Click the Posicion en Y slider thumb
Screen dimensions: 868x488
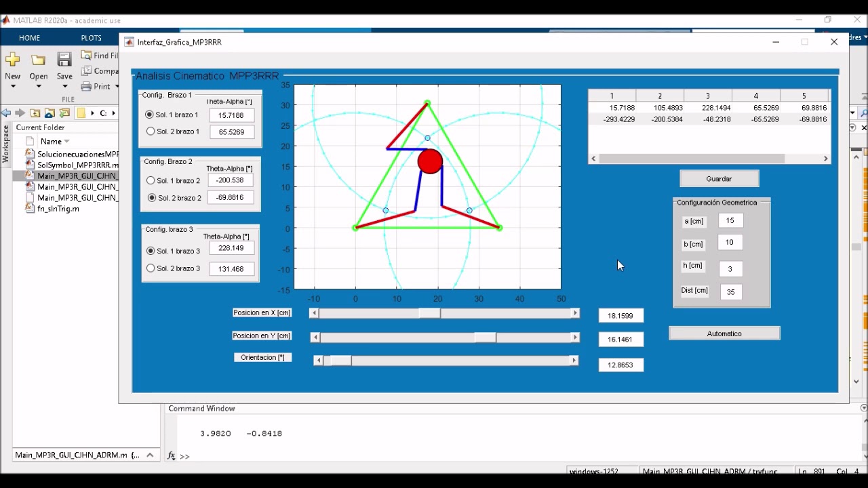[x=485, y=338]
